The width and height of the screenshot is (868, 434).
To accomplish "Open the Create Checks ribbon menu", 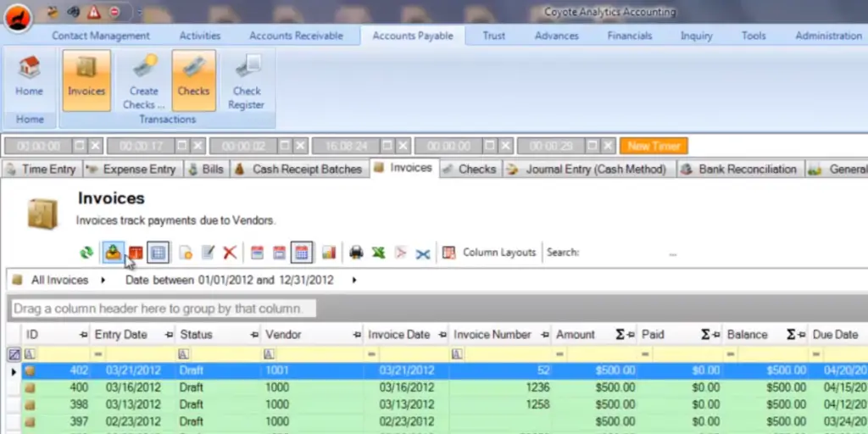I will click(x=144, y=80).
